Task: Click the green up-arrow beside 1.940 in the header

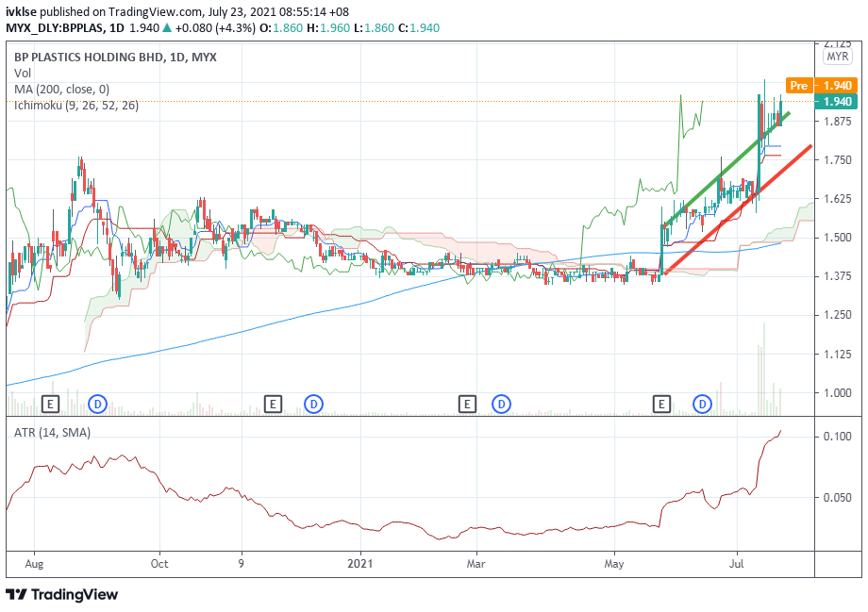Action: pyautogui.click(x=167, y=27)
